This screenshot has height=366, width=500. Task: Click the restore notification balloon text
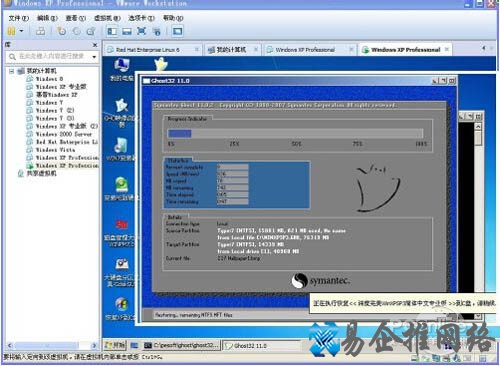coord(404,303)
